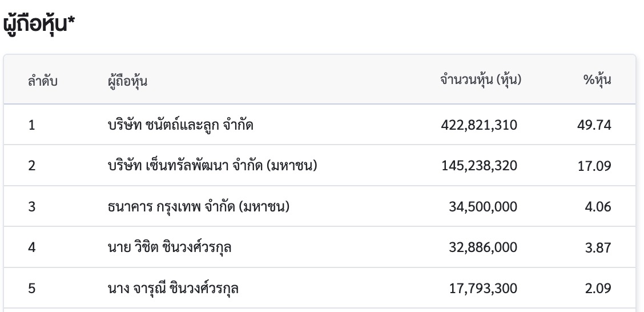Click the %หุ้น column header
This screenshot has height=312, width=644.
click(597, 80)
